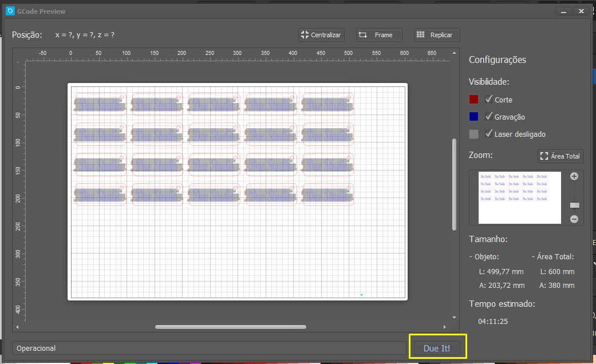Click the zoom preview thumbnail
The width and height of the screenshot is (596, 364).
(x=519, y=197)
